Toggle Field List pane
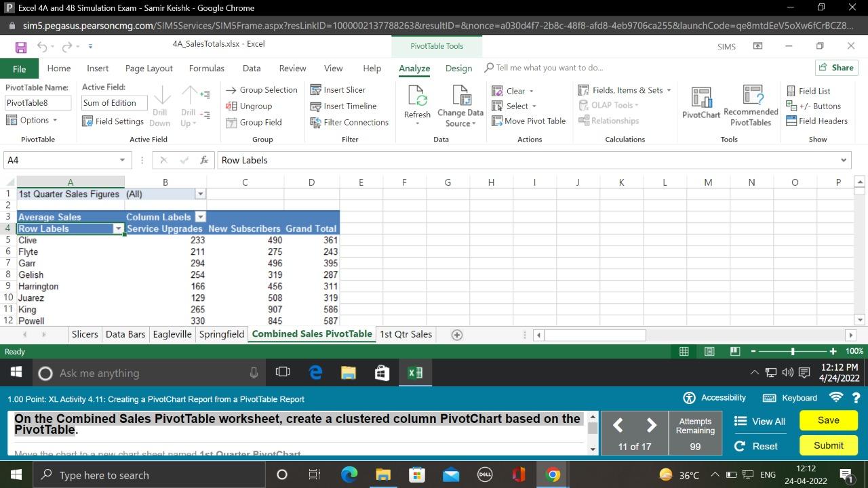 pos(809,91)
